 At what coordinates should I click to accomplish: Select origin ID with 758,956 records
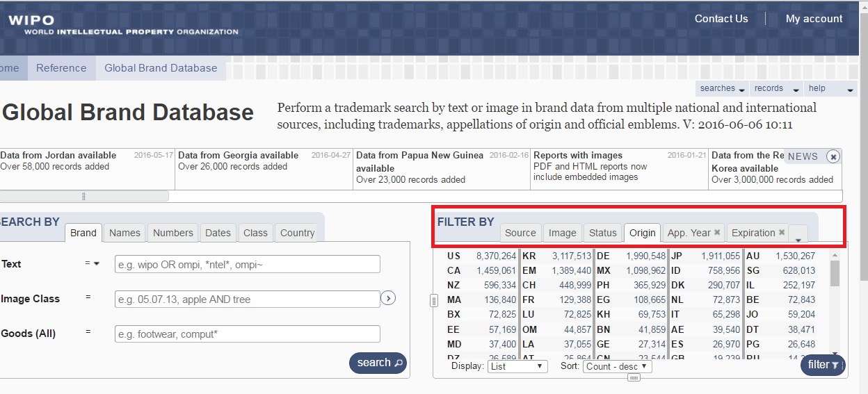coord(706,270)
